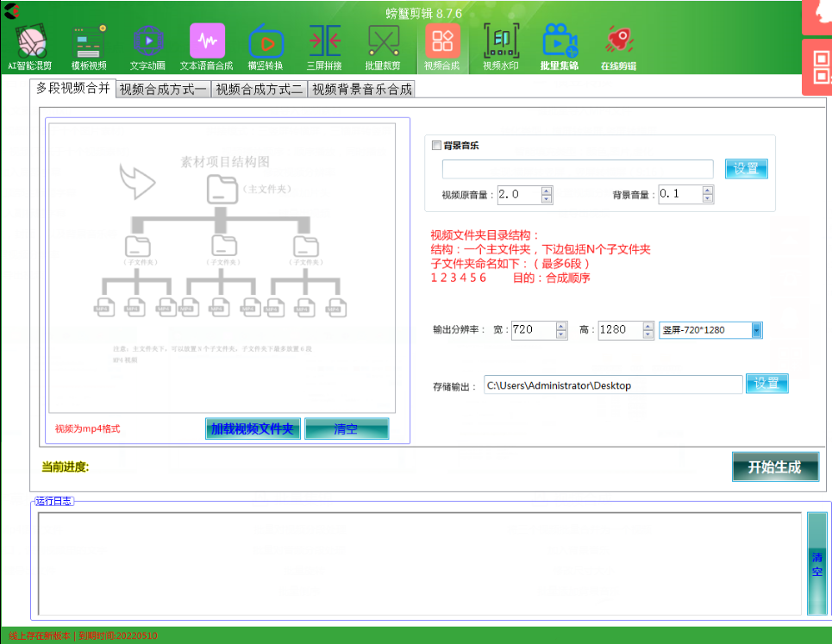Open the 视频水印 tool
The height and width of the screenshot is (644, 832).
click(x=501, y=43)
